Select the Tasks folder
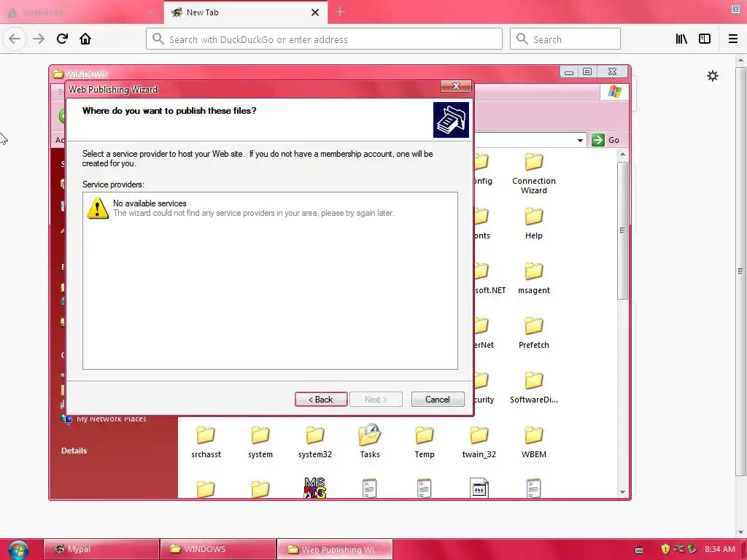This screenshot has width=747, height=560. (370, 443)
